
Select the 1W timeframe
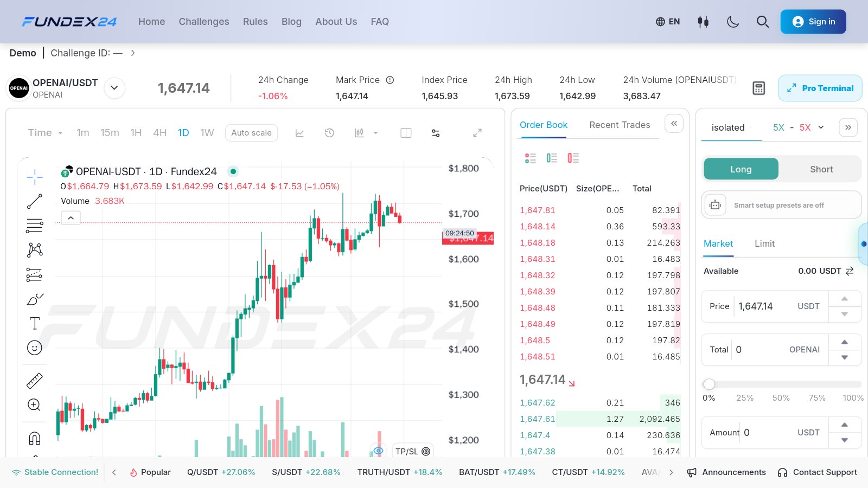(207, 133)
